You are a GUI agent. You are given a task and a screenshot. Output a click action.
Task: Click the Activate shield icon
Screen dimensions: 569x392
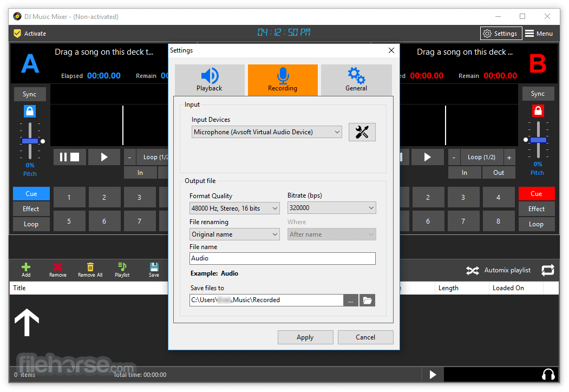[x=17, y=34]
